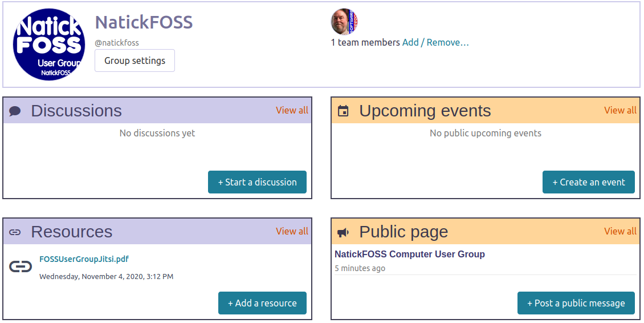Image resolution: width=644 pixels, height=323 pixels.
Task: Add a resource to the group
Action: click(262, 303)
